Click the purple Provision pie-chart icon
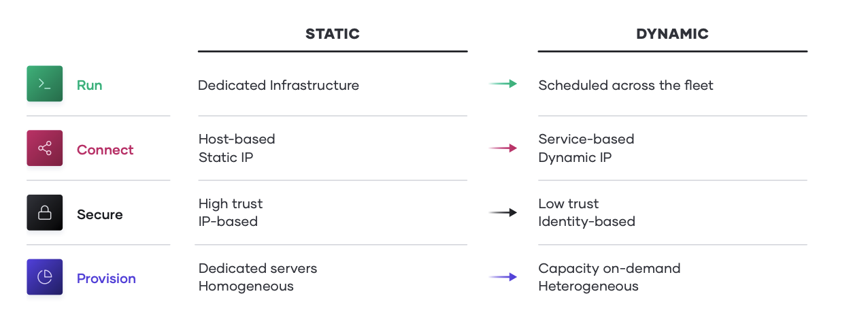Viewport: 868px width, 328px height. 45,277
